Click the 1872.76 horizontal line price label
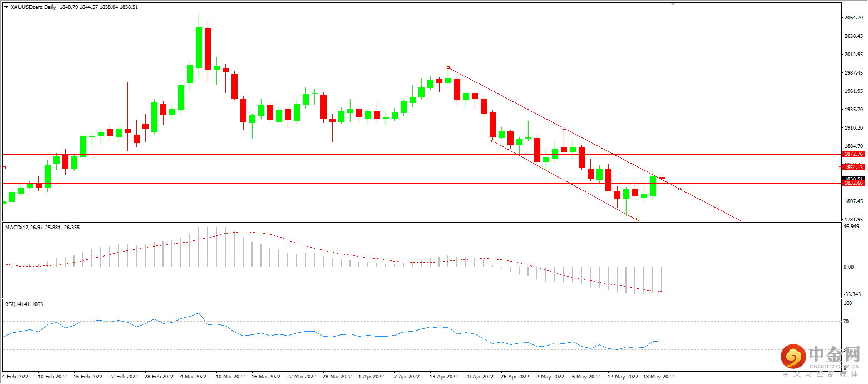The height and width of the screenshot is (384, 868). pos(853,154)
